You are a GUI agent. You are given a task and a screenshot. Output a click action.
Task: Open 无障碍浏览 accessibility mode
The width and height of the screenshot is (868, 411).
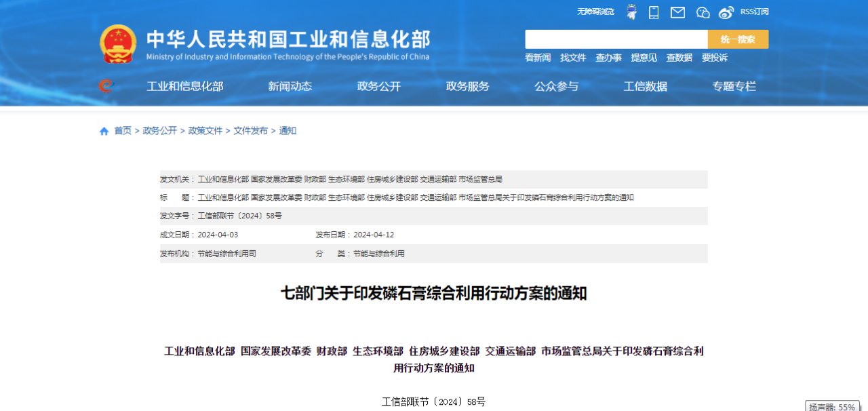595,12
